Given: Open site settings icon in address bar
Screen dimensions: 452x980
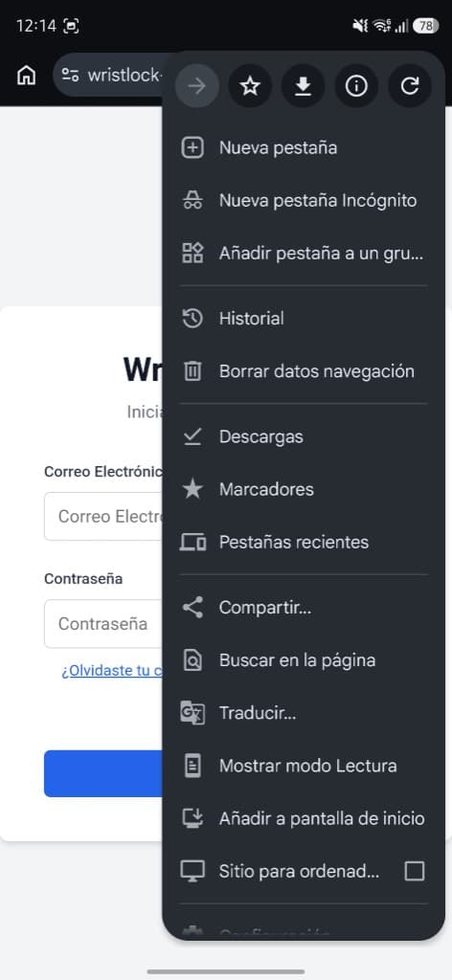Looking at the screenshot, I should (x=70, y=76).
